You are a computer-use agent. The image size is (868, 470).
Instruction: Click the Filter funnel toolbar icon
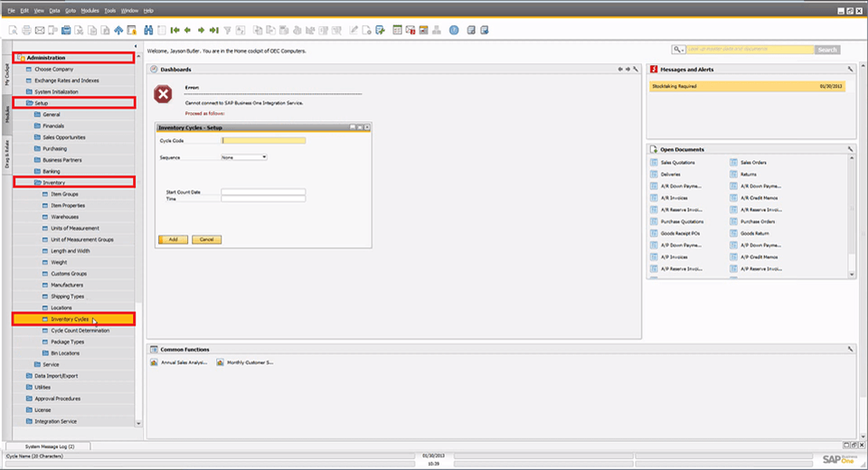pos(228,31)
